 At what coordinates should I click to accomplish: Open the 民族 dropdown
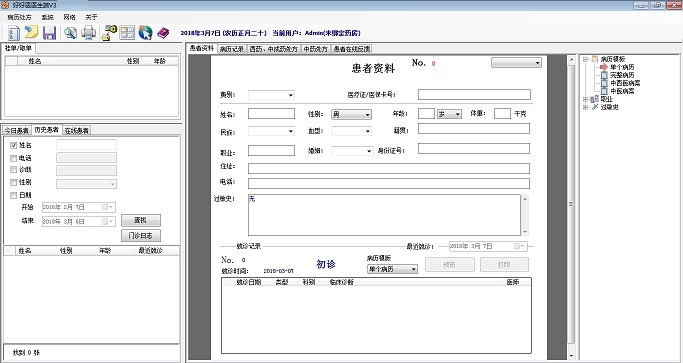271,131
